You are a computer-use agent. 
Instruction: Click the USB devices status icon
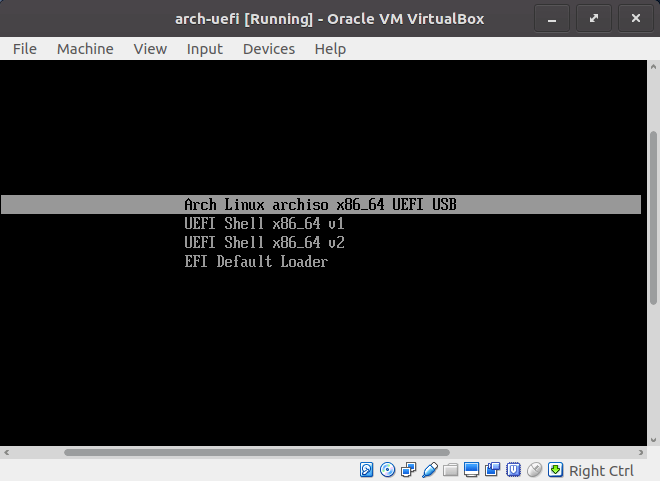430,470
